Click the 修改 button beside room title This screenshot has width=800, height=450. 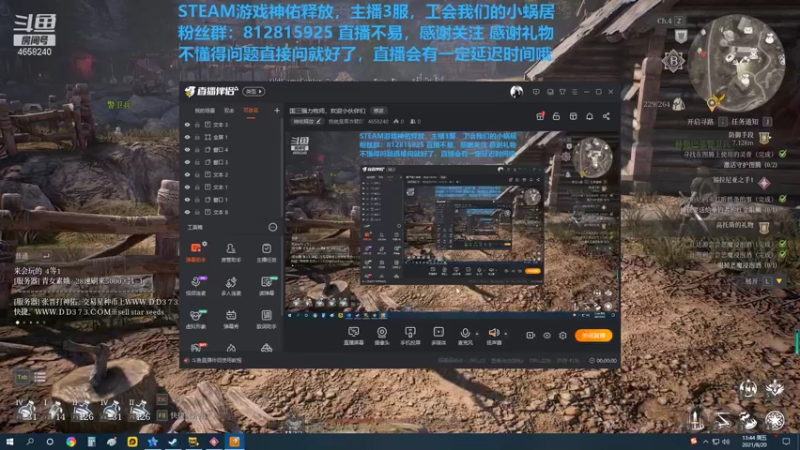click(379, 111)
